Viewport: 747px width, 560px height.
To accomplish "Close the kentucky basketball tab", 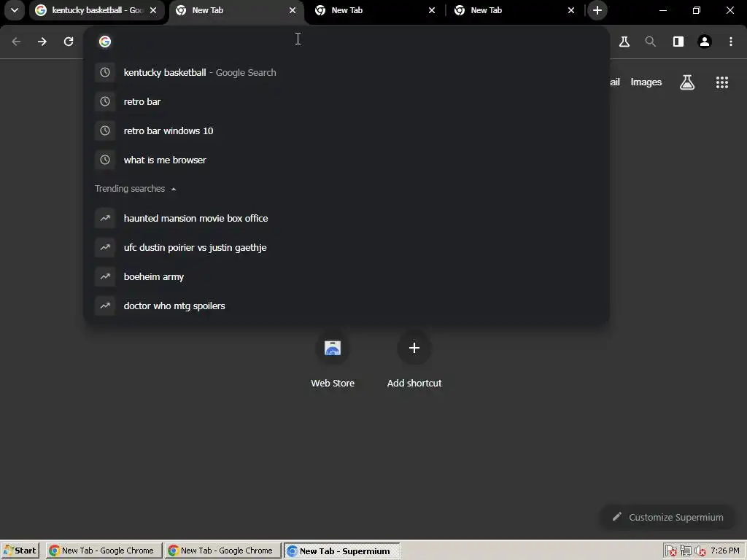I will click(x=153, y=10).
